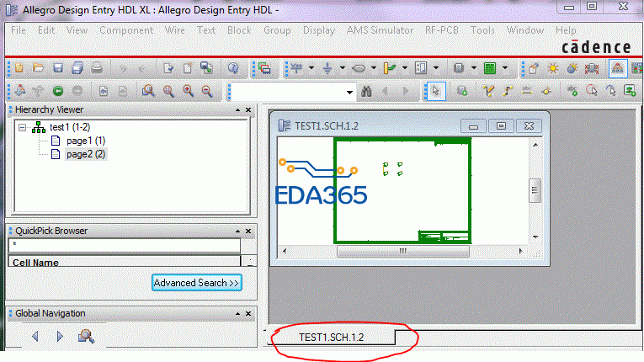
Task: Close the QuickPick Browser panel
Action: pos(248,232)
